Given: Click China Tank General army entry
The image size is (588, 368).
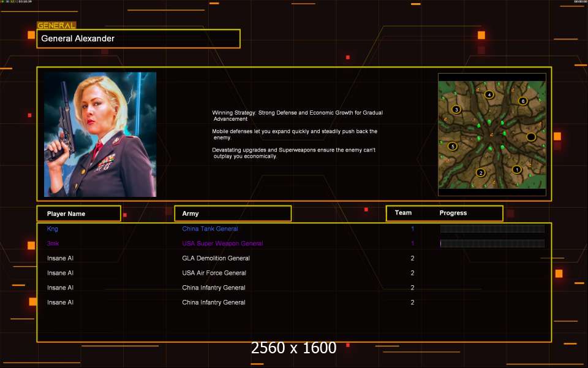Looking at the screenshot, I should [x=210, y=229].
